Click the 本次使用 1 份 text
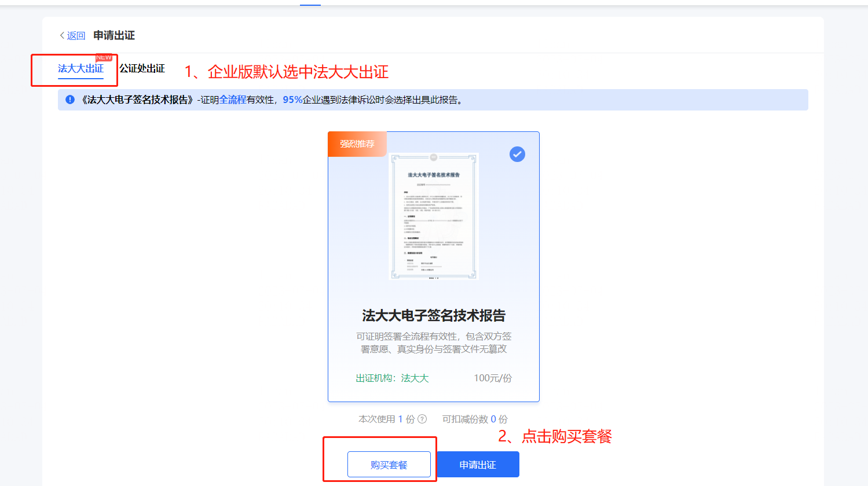This screenshot has width=868, height=486. pos(387,419)
